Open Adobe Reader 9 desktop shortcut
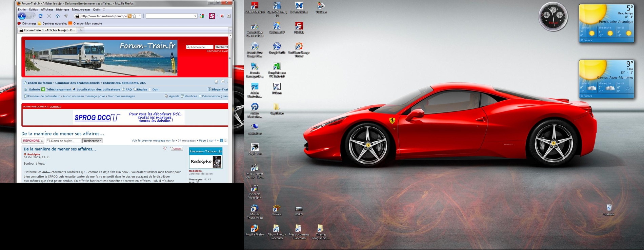The width and height of the screenshot is (644, 250). coord(255,8)
